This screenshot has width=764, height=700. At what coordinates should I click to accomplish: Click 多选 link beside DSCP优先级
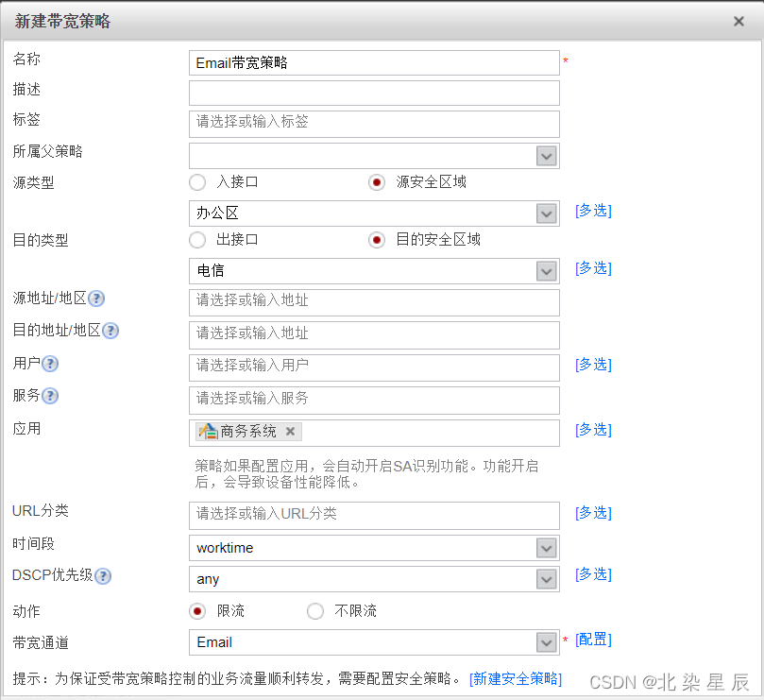[593, 574]
